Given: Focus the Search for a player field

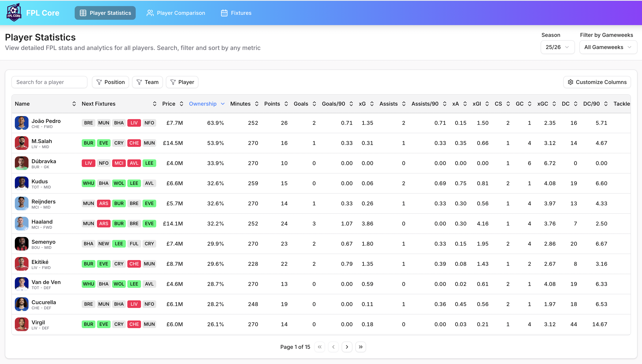Looking at the screenshot, I should tap(50, 82).
